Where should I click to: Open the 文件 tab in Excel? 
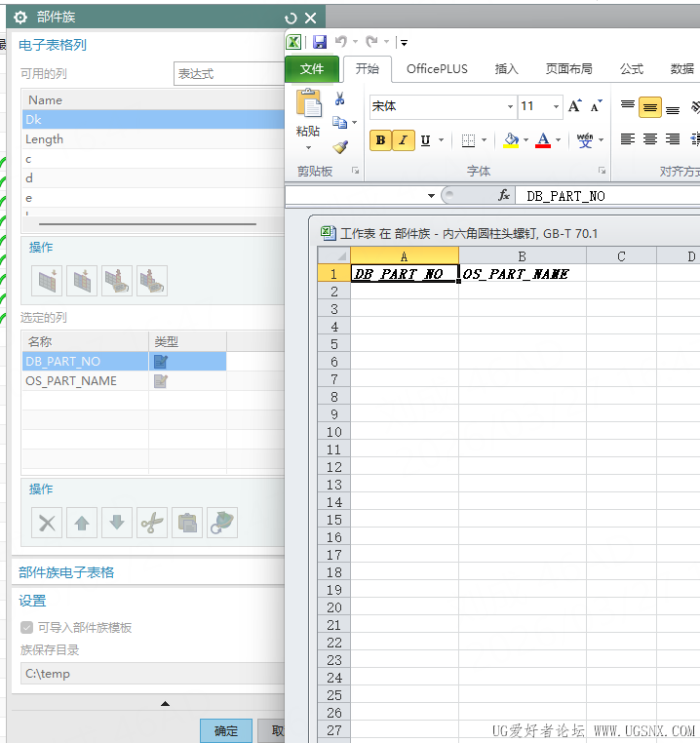pos(312,69)
